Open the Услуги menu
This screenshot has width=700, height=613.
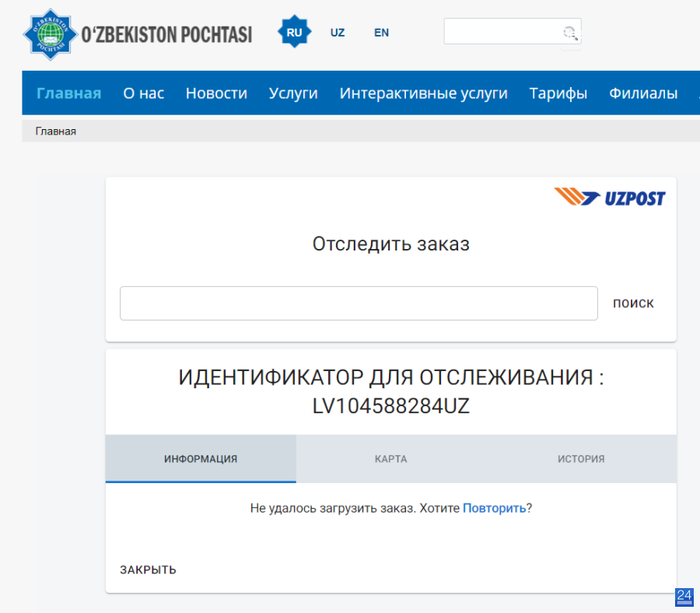click(293, 93)
